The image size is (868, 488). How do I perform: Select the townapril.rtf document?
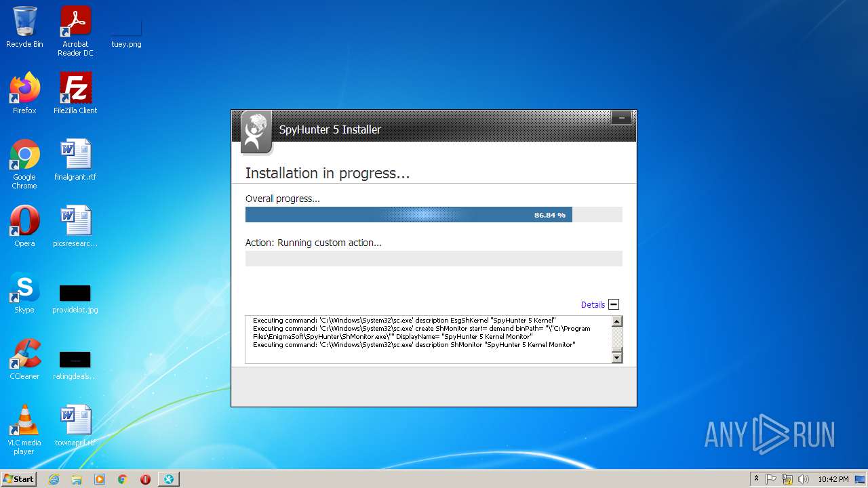click(x=75, y=426)
